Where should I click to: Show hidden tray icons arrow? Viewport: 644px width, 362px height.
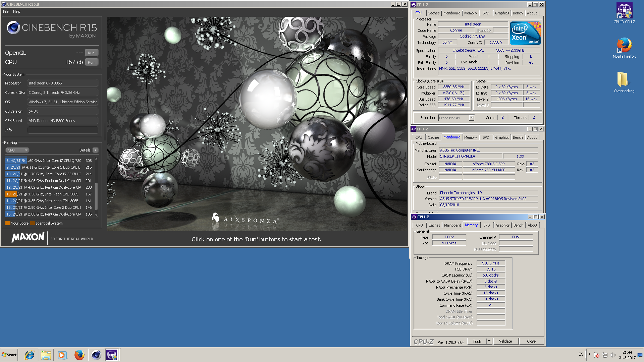[x=589, y=355]
